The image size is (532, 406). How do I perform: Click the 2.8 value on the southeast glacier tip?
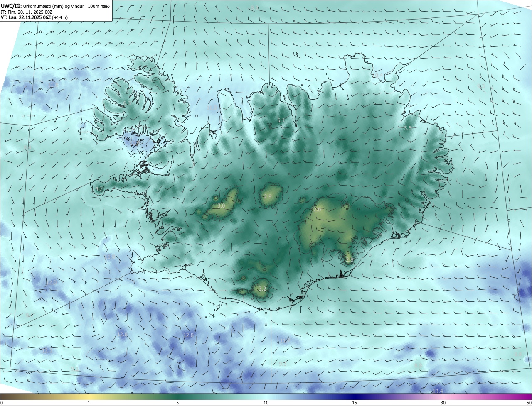(x=349, y=260)
